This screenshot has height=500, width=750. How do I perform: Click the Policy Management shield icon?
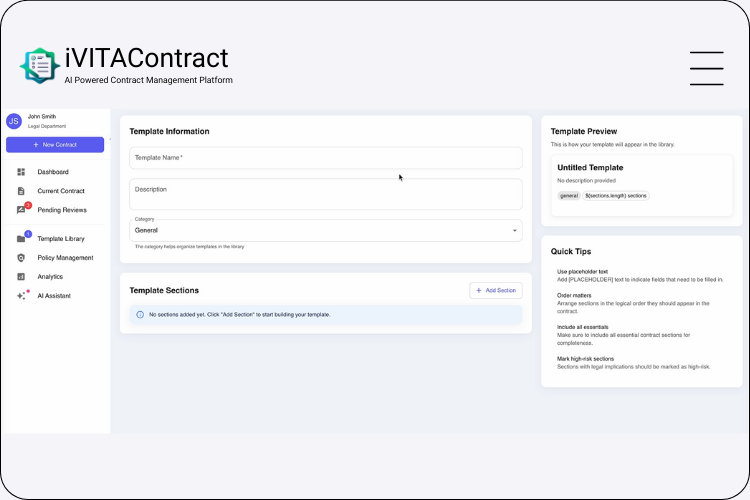(21, 258)
